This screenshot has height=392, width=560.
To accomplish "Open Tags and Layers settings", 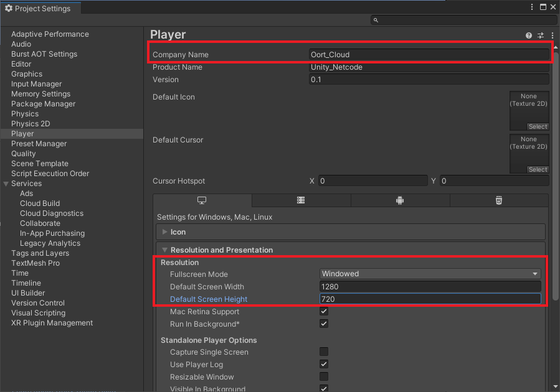I will pos(40,254).
